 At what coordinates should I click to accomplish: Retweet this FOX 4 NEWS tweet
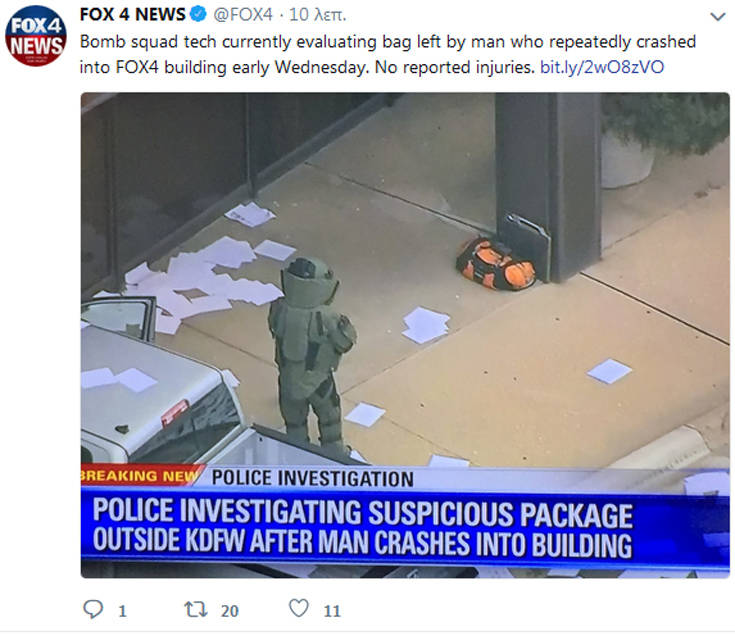click(x=195, y=609)
